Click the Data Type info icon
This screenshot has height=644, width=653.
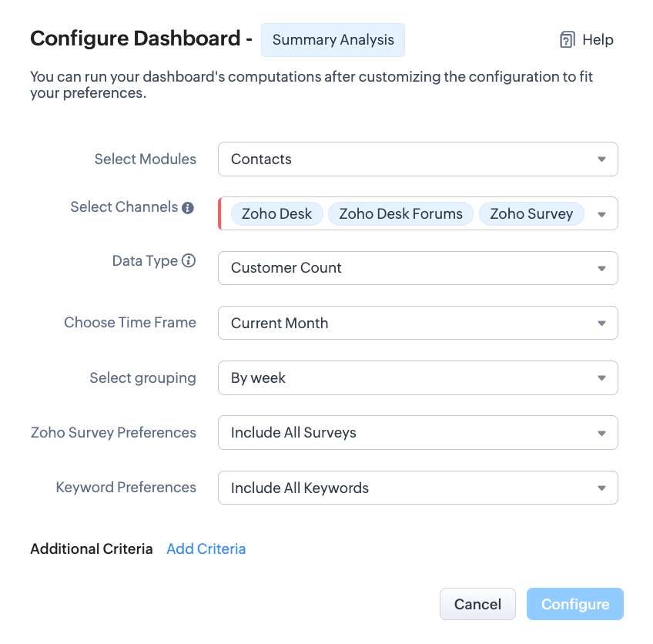pyautogui.click(x=189, y=261)
